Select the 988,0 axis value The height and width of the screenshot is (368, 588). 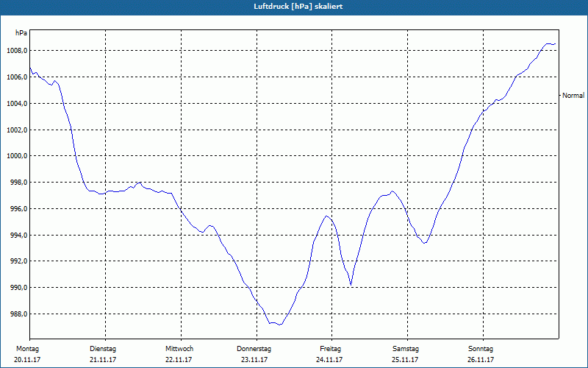point(18,314)
